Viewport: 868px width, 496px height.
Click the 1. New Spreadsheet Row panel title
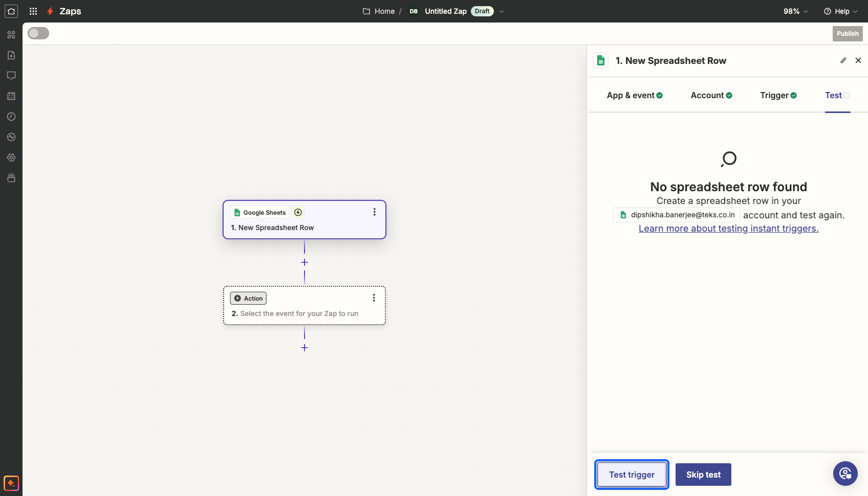coord(670,60)
